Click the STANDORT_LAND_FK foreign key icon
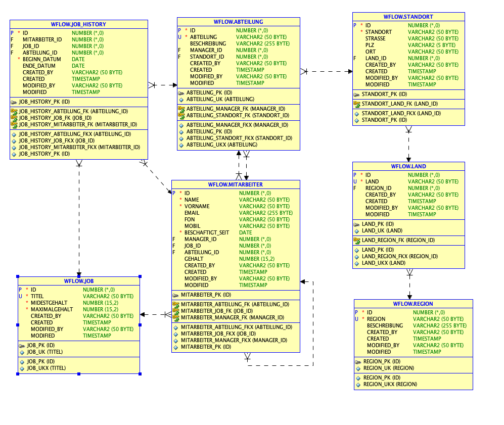Viewport: 504px width, 425px height. [x=356, y=104]
